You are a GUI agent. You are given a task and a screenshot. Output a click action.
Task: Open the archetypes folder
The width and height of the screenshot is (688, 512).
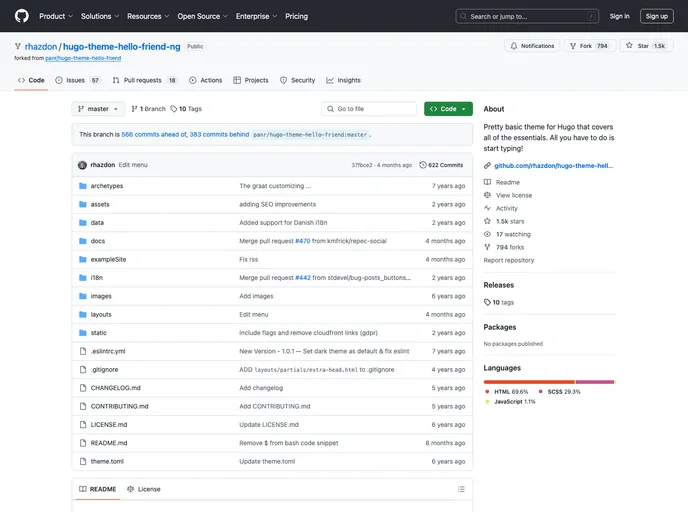[x=107, y=186]
